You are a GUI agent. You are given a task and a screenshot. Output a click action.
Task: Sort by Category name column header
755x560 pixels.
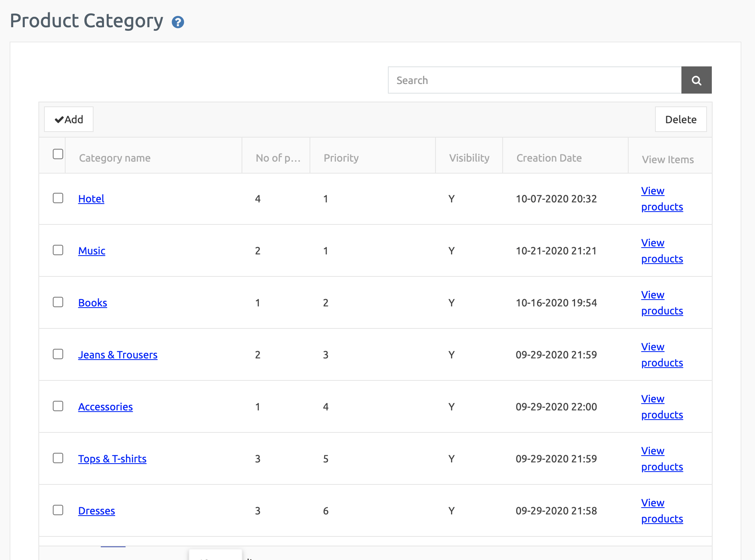[115, 158]
